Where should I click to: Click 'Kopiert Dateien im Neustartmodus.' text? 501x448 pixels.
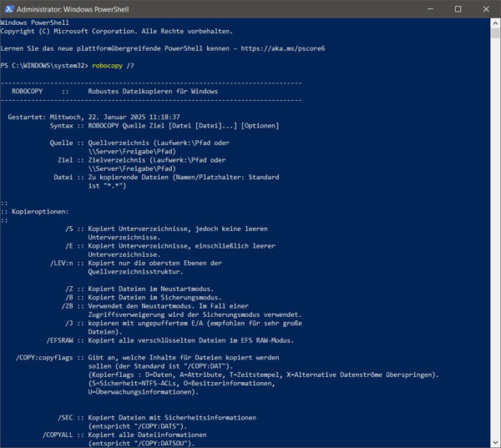click(151, 289)
